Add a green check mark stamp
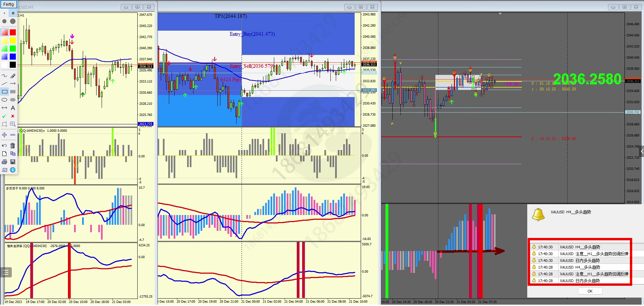 pos(4,116)
